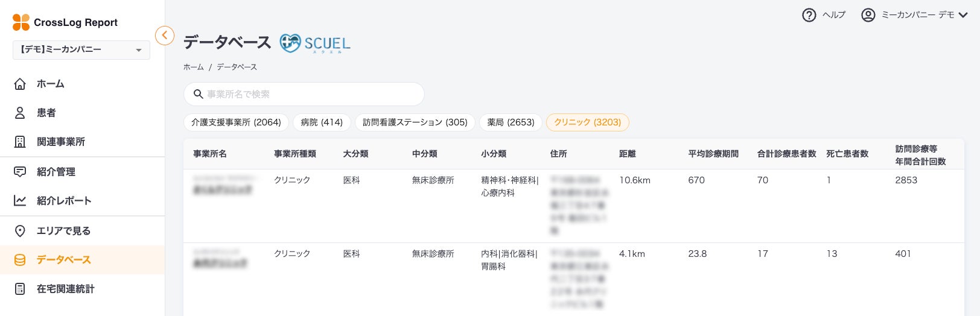
Task: Open the データベース sidebar menu item
Action: (63, 260)
